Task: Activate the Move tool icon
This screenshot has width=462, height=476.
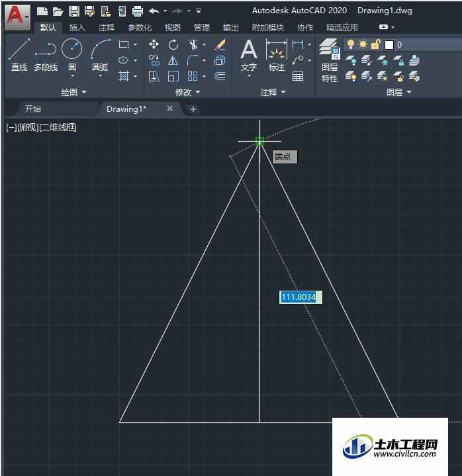Action: tap(154, 44)
